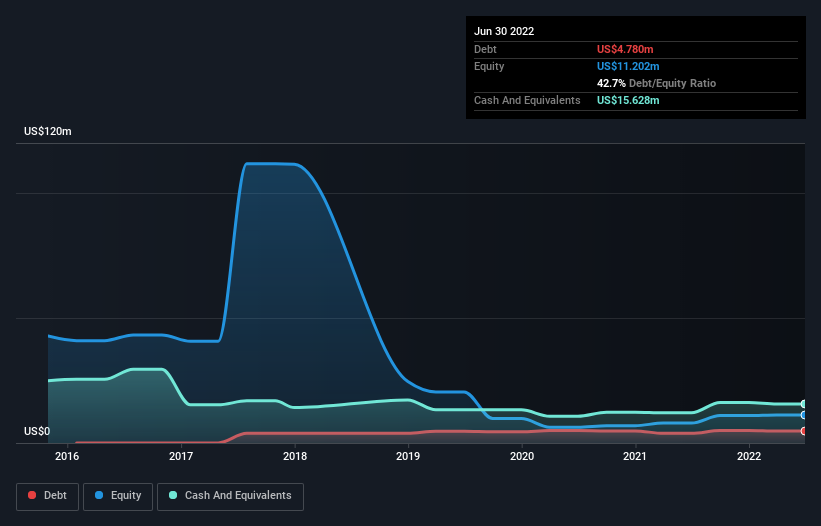Click the Equity row label in tooltip

pyautogui.click(x=489, y=66)
